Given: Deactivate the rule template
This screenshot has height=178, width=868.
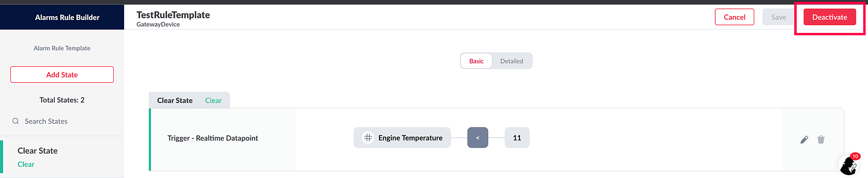Looking at the screenshot, I should click(829, 17).
